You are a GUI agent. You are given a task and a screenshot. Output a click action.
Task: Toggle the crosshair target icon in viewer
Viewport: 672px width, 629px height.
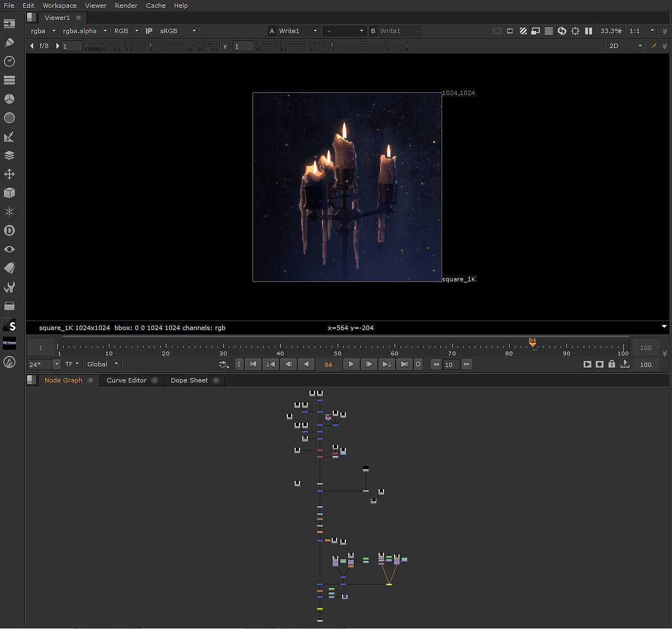click(x=575, y=31)
